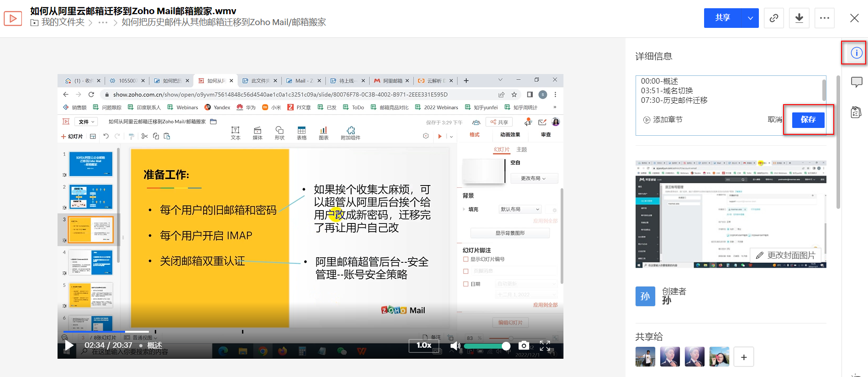Play the video
The height and width of the screenshot is (377, 868).
click(x=69, y=345)
